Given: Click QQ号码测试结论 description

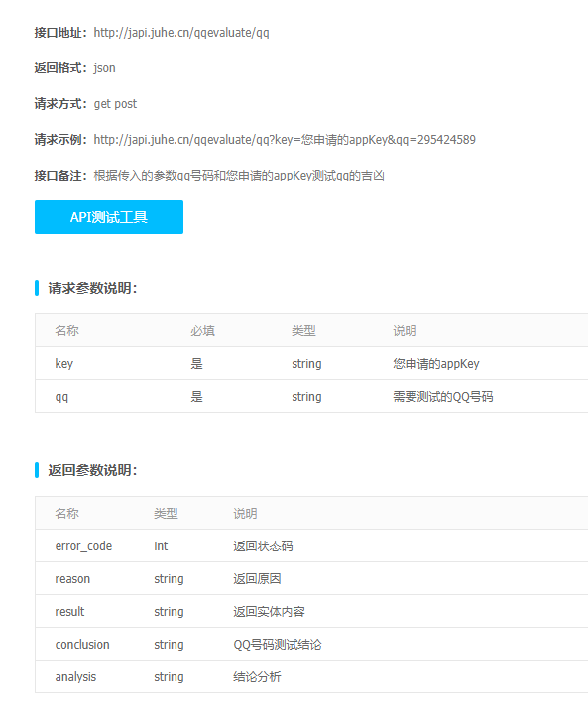Looking at the screenshot, I should coord(278,645).
